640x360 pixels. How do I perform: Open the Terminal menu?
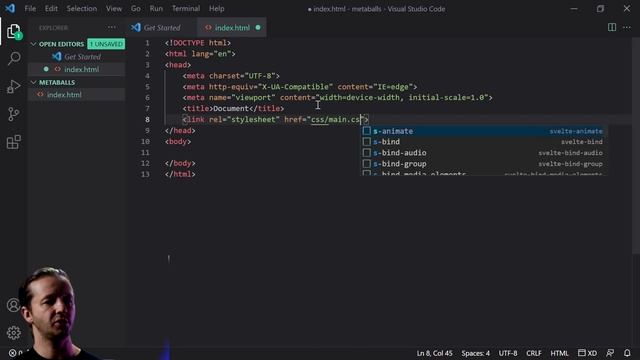coord(186,9)
